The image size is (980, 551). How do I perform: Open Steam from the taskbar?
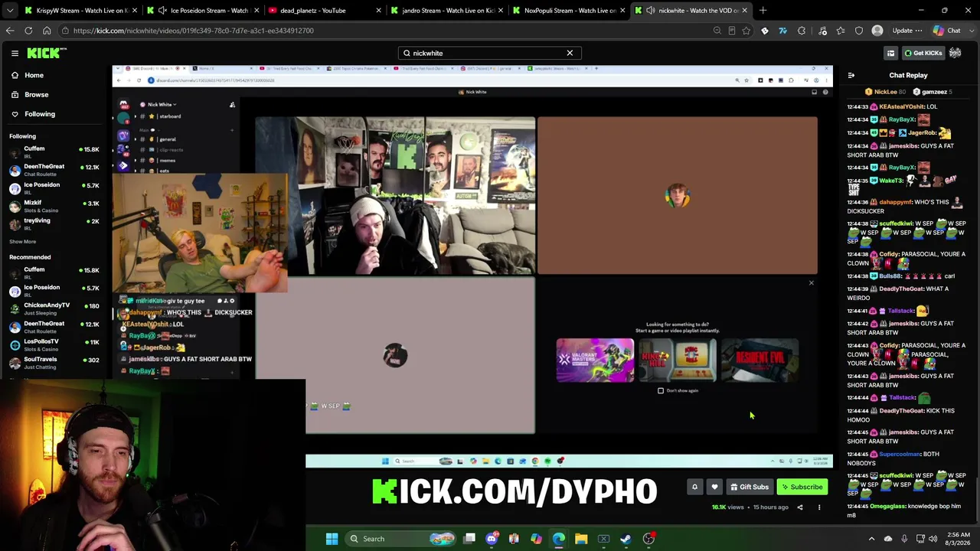626,539
